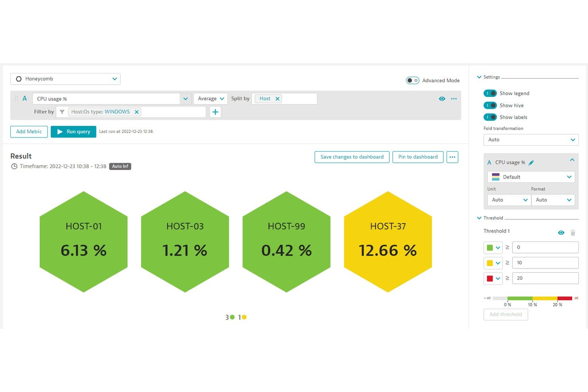Toggle Threshold 1 visibility eye icon
This screenshot has height=392, width=588.
561,233
